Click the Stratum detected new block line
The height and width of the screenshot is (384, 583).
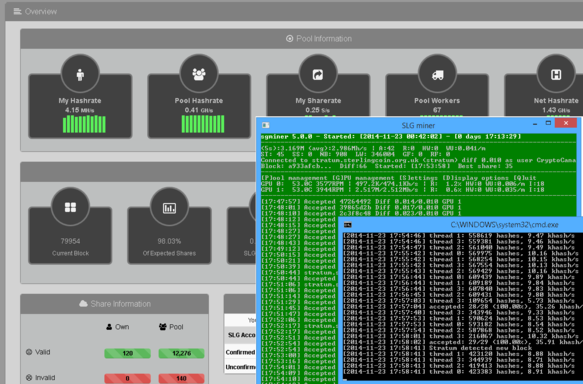tap(437, 348)
